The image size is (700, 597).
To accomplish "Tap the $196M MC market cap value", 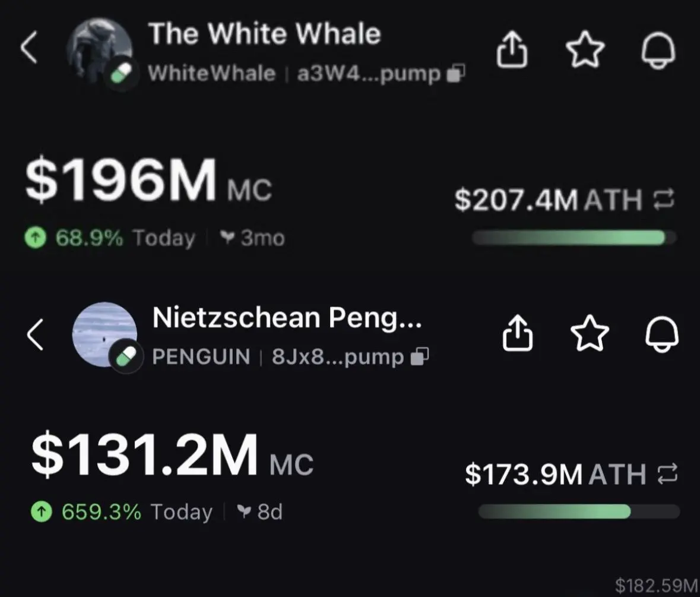I will point(148,179).
